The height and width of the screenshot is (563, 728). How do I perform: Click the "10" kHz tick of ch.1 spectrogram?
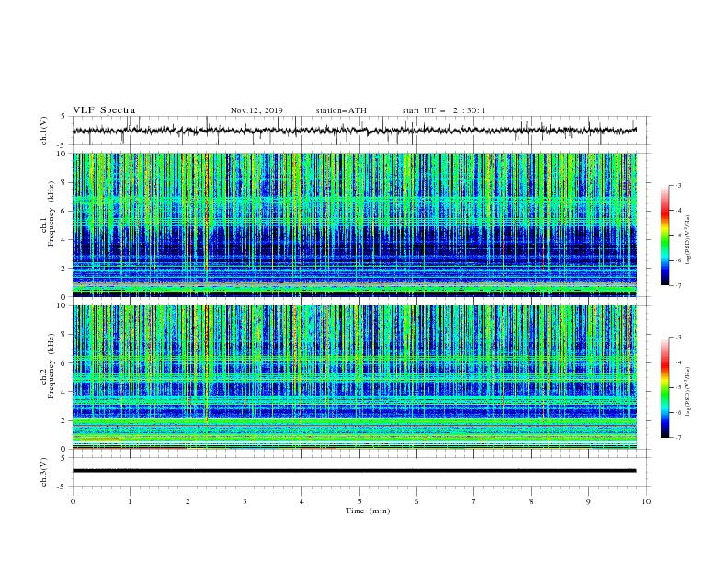[62, 154]
